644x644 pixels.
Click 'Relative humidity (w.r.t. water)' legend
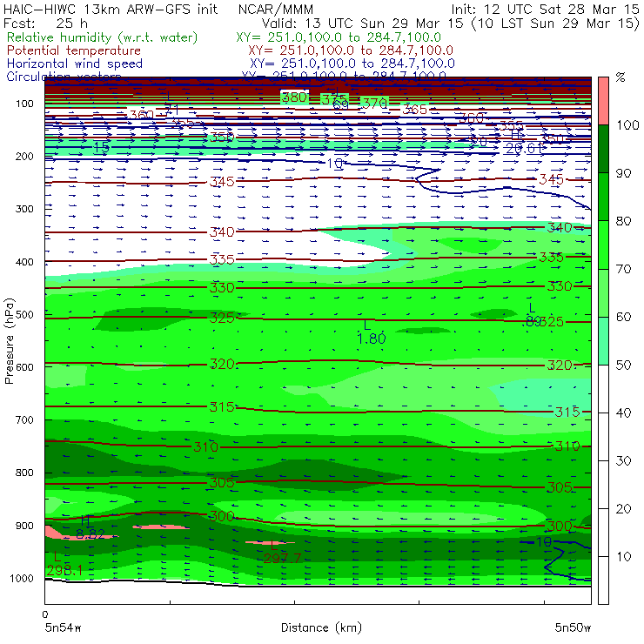[103, 37]
